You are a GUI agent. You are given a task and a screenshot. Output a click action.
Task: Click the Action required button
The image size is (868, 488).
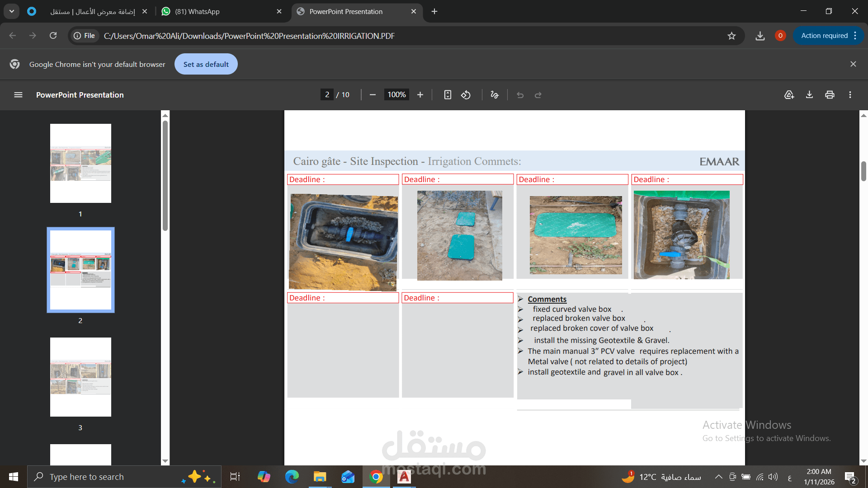tap(824, 36)
